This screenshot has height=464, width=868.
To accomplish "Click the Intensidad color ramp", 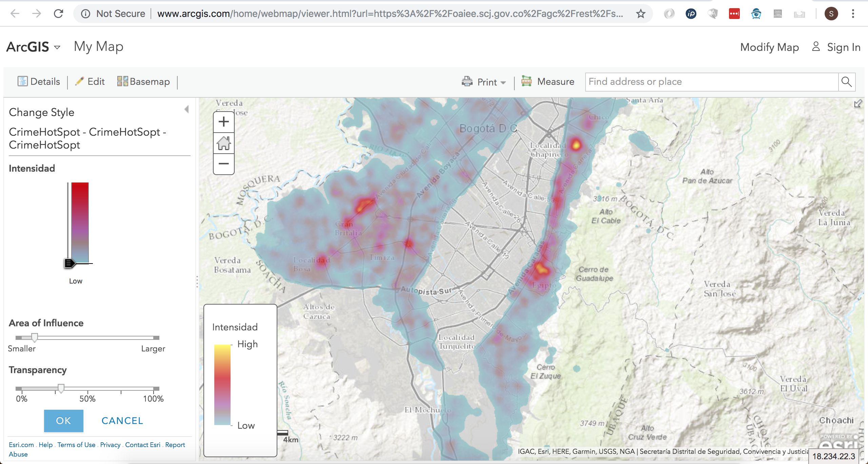I will pos(80,223).
